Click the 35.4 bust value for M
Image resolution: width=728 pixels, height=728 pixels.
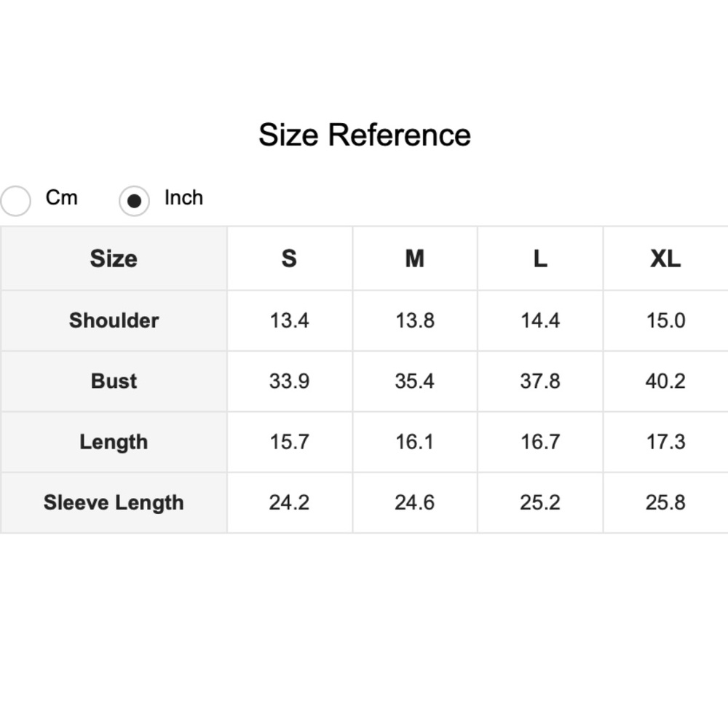(x=414, y=381)
